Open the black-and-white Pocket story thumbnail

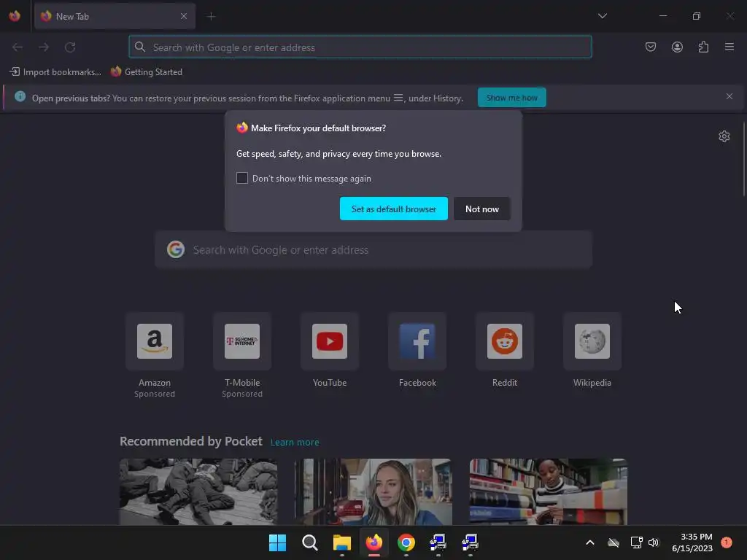coord(198,492)
